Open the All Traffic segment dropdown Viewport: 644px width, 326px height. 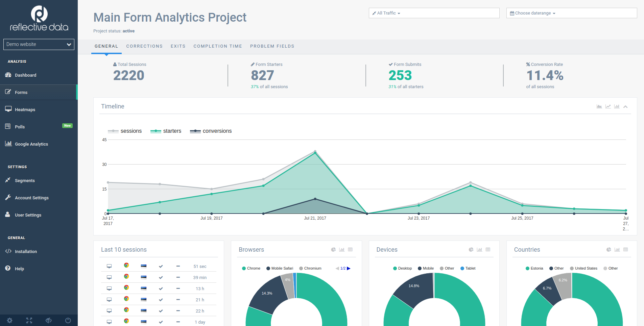click(434, 13)
